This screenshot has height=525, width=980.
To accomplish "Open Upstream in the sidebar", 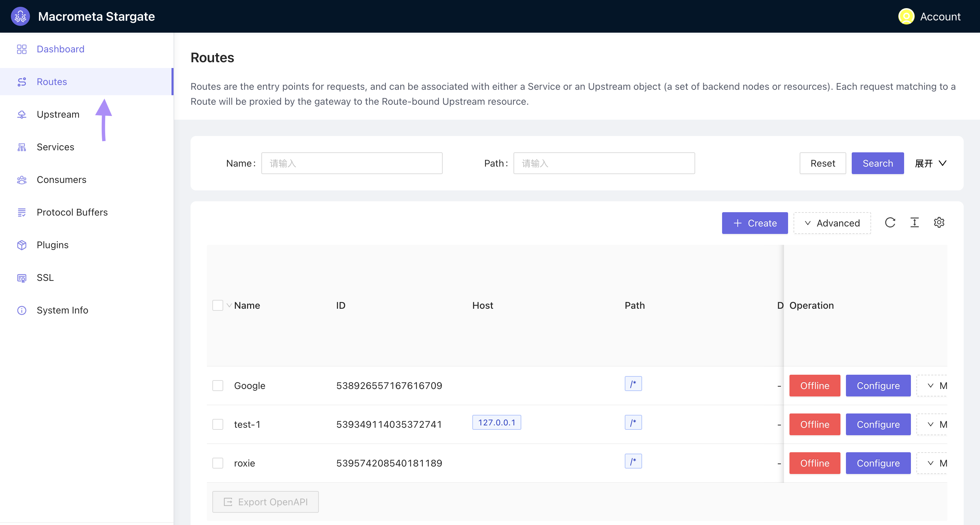I will [x=58, y=115].
